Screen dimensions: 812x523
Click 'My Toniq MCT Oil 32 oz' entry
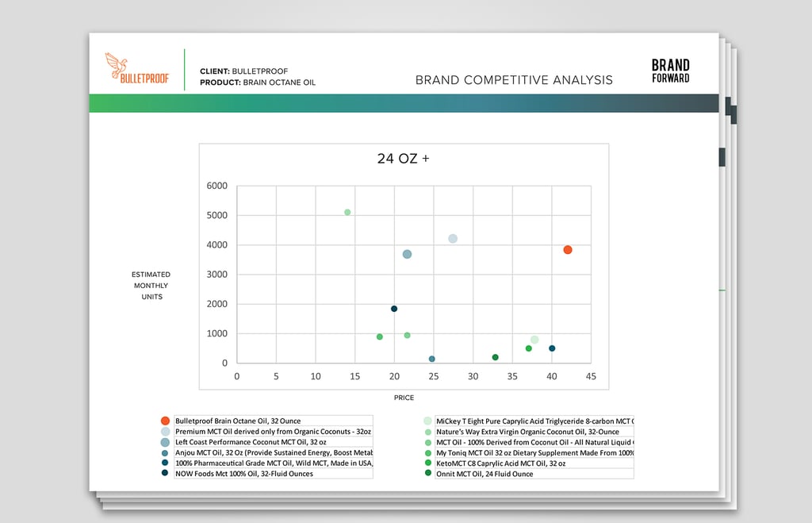click(534, 452)
